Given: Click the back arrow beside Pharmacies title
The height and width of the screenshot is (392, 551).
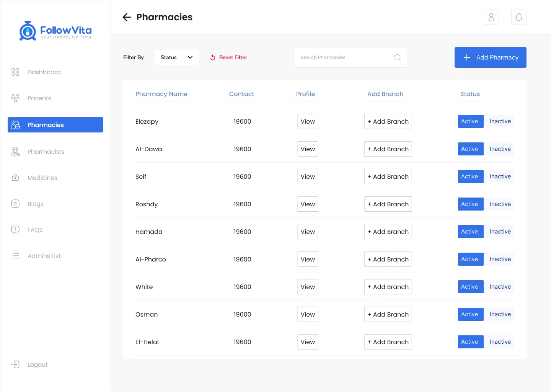Looking at the screenshot, I should (x=127, y=17).
